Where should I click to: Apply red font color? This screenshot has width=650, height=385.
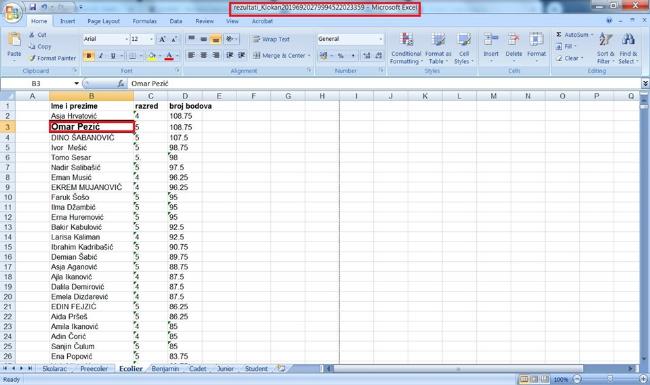169,56
